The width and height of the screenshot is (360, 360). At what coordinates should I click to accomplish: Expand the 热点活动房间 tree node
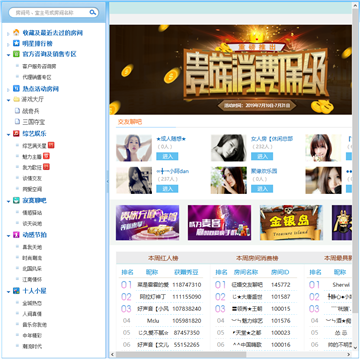pos(8,90)
